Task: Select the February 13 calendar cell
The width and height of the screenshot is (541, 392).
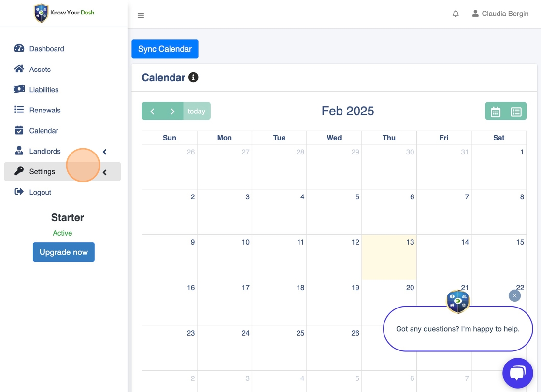Action: pyautogui.click(x=389, y=258)
